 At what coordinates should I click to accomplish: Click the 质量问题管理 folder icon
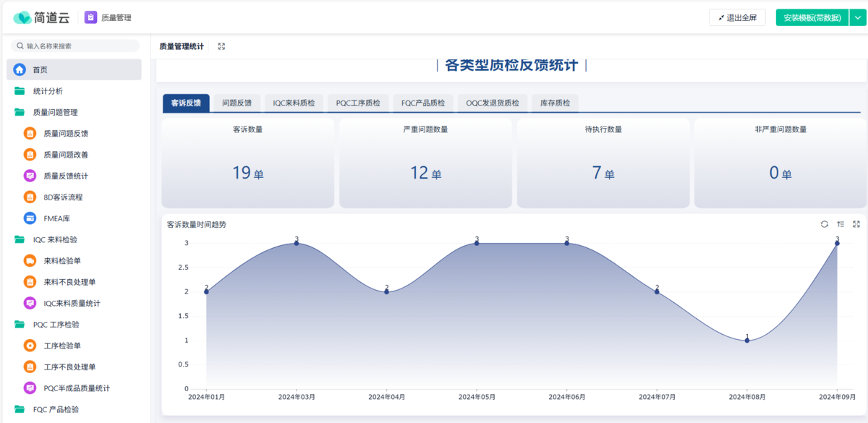20,112
